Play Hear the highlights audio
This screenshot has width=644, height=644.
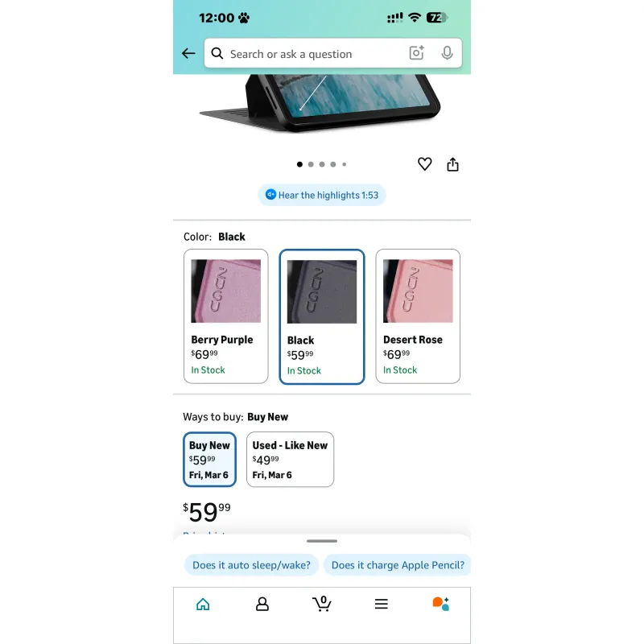tap(322, 195)
